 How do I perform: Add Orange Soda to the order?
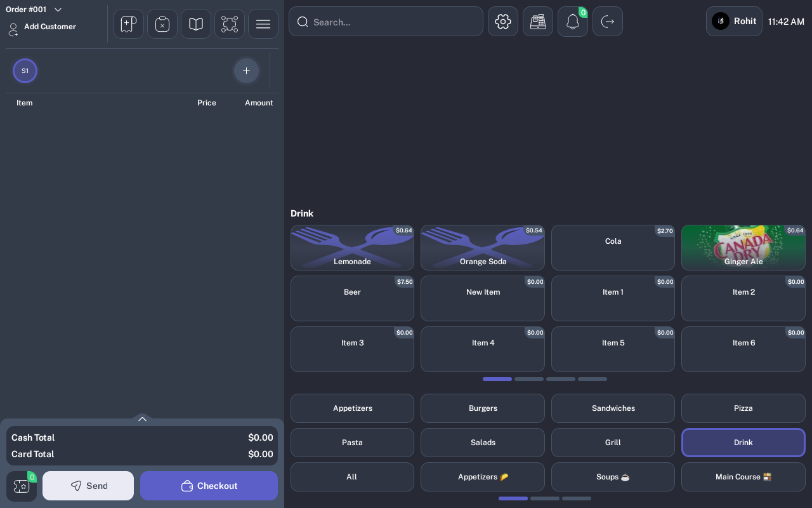click(483, 248)
